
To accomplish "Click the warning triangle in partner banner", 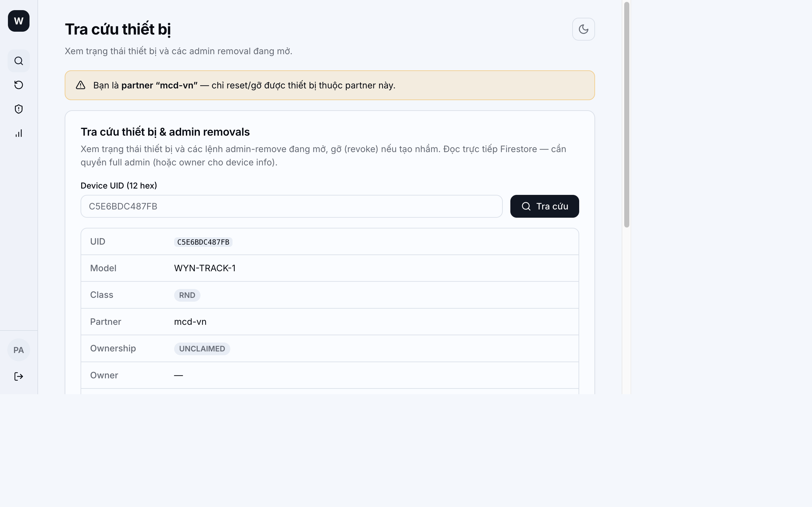I will [x=81, y=85].
